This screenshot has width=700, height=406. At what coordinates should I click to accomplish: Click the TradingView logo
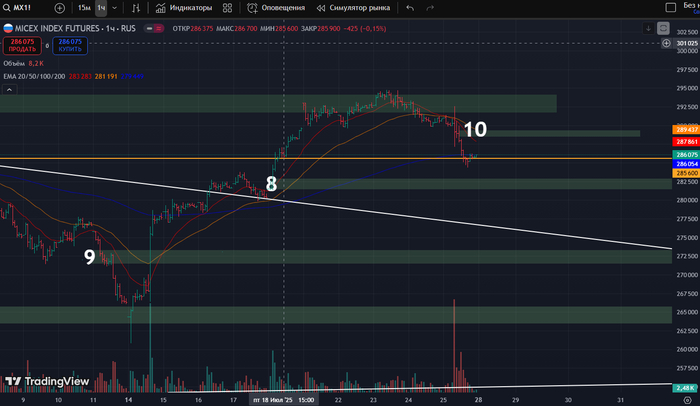(x=47, y=381)
